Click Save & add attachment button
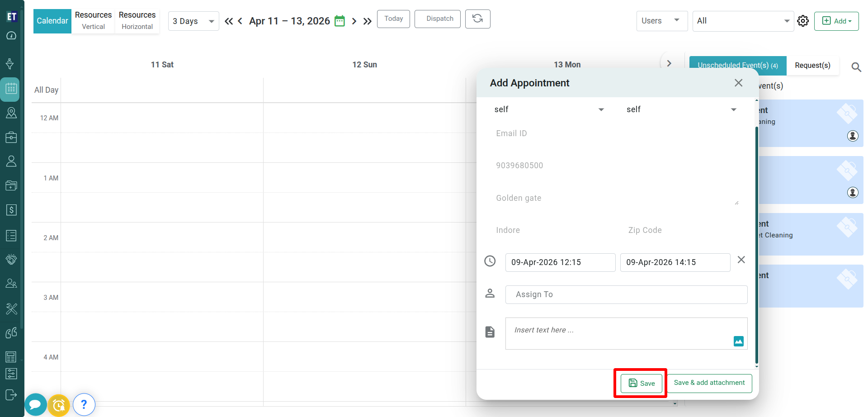This screenshot has height=417, width=868. coord(709,383)
